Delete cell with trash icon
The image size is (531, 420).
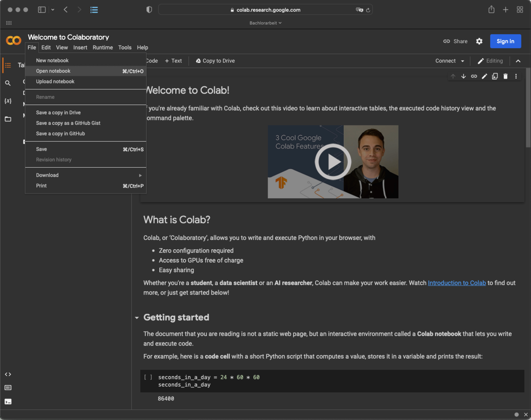506,76
